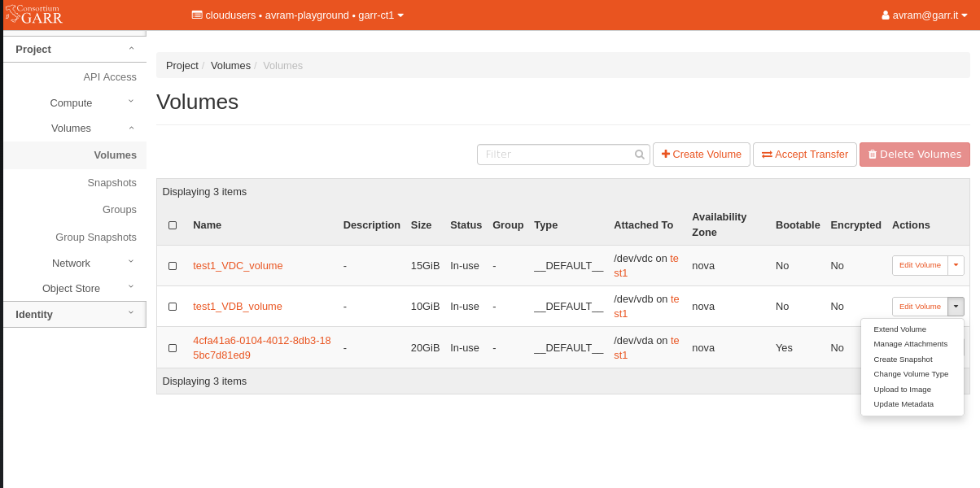Tick the select-all checkbox in table header

point(173,225)
